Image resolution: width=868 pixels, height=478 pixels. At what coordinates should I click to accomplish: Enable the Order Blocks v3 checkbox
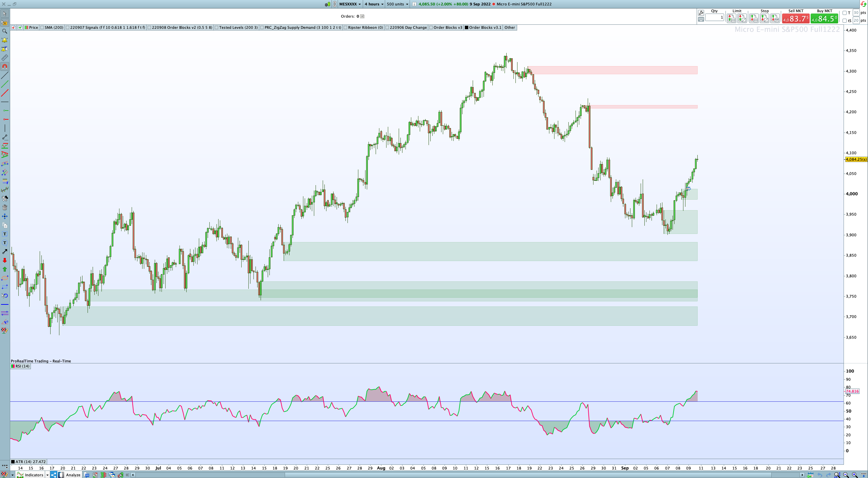coord(431,27)
